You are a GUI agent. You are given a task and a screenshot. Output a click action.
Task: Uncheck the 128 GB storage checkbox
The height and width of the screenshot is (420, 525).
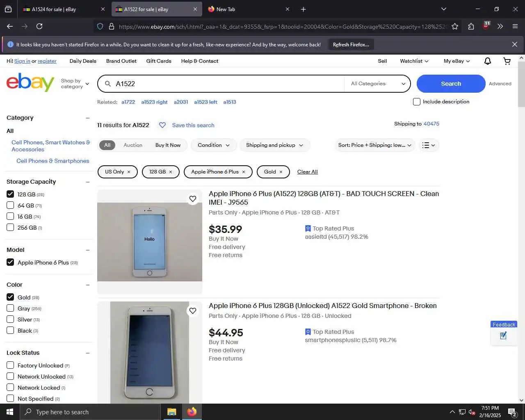10,194
